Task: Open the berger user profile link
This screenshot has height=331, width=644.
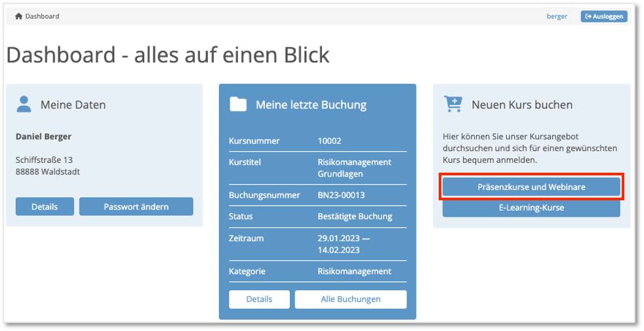Action: point(557,16)
